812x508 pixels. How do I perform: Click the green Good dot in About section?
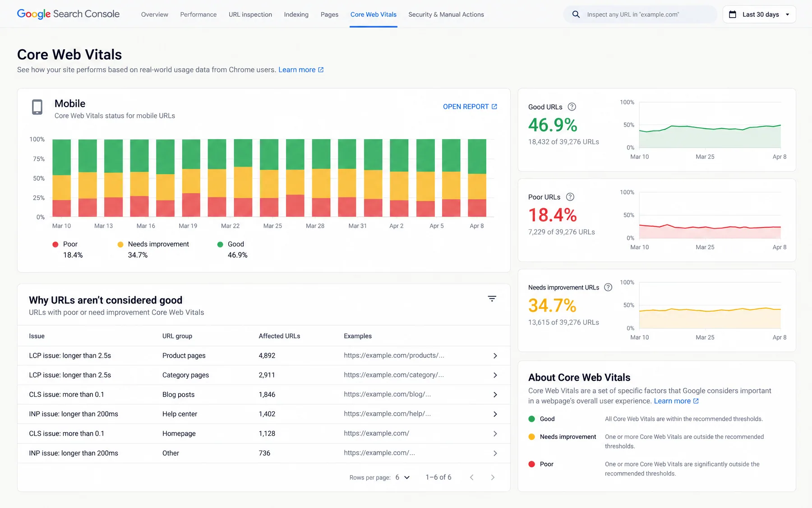(x=531, y=419)
